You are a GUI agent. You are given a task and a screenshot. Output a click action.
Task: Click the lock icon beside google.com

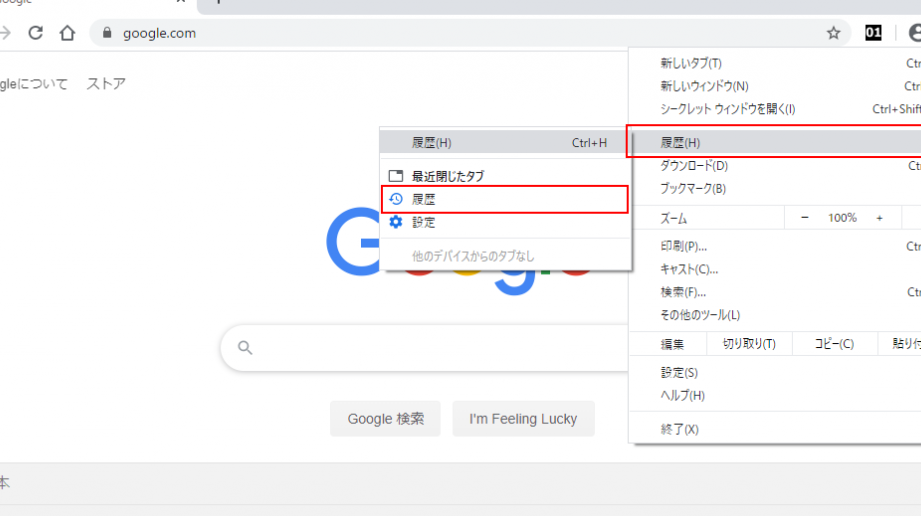coord(108,33)
